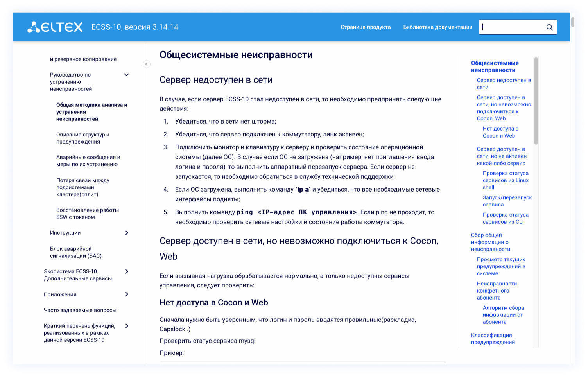Click the 'ping <IP-адрес ПК управления>' command
Screen dimensions: 588x377
296,212
